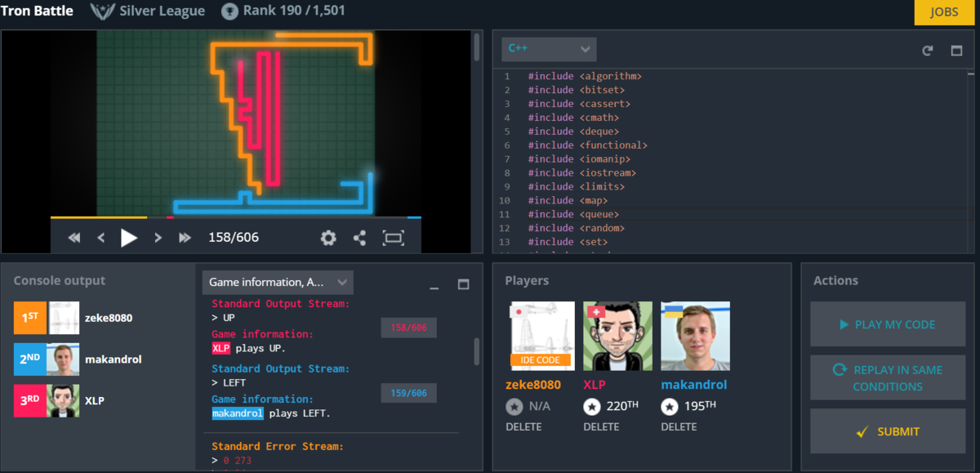980x473 pixels.
Task: Select makandrol avatar in Players panel
Action: [x=695, y=336]
